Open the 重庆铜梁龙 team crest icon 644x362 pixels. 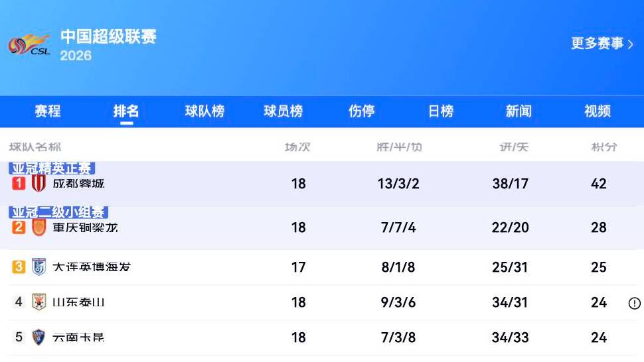39,227
